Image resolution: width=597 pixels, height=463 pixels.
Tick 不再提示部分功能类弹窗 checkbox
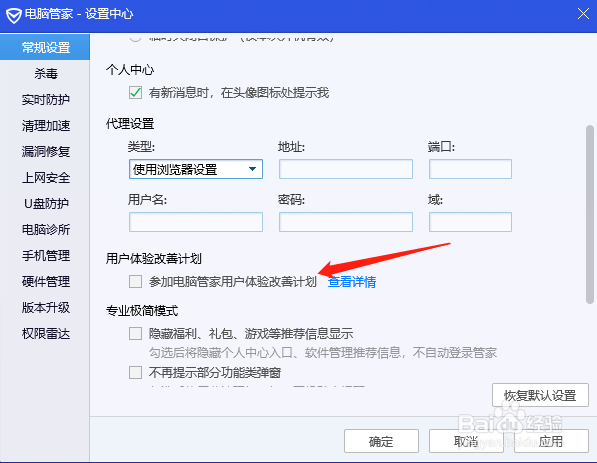pyautogui.click(x=136, y=372)
